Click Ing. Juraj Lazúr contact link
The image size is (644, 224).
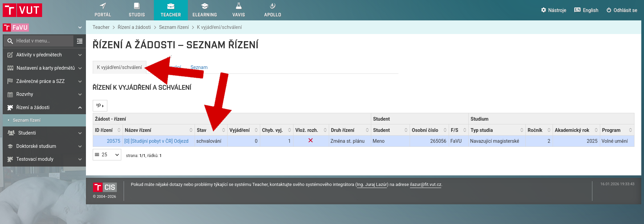coord(372,185)
